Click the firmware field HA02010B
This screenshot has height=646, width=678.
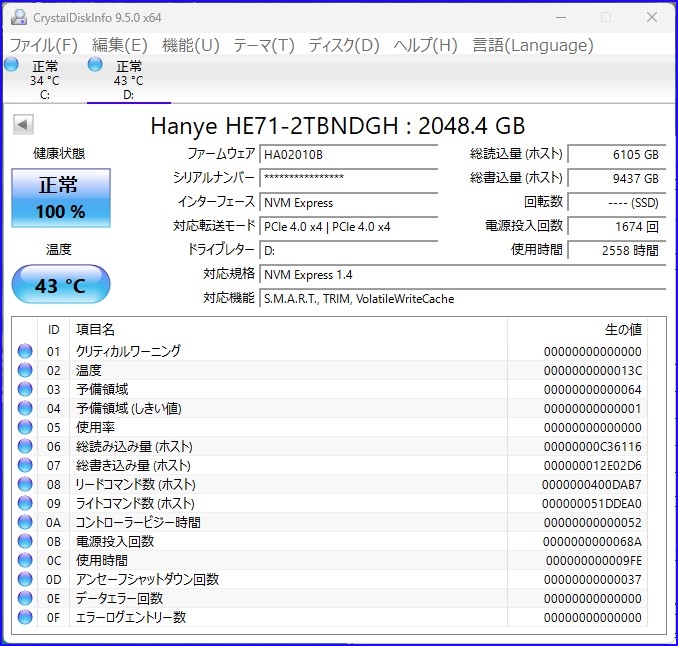[349, 155]
